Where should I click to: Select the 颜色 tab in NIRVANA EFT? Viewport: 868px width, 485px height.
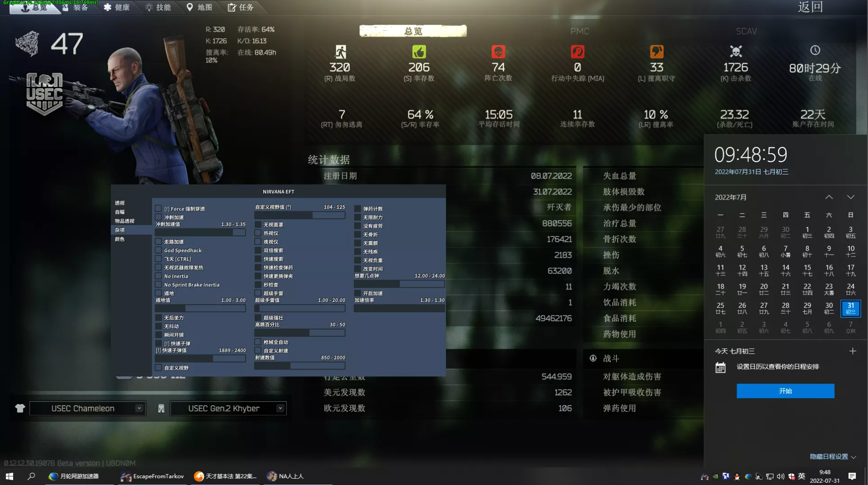pyautogui.click(x=120, y=239)
